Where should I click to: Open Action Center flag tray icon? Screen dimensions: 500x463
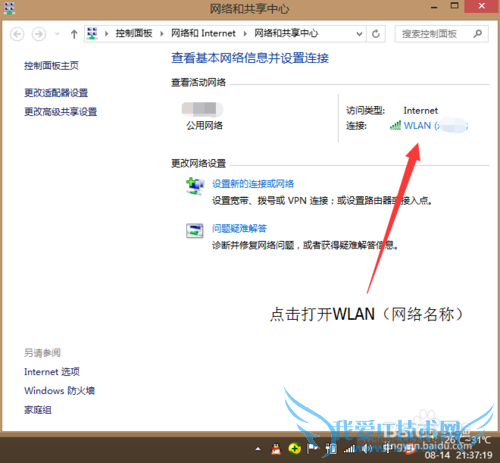pos(312,449)
